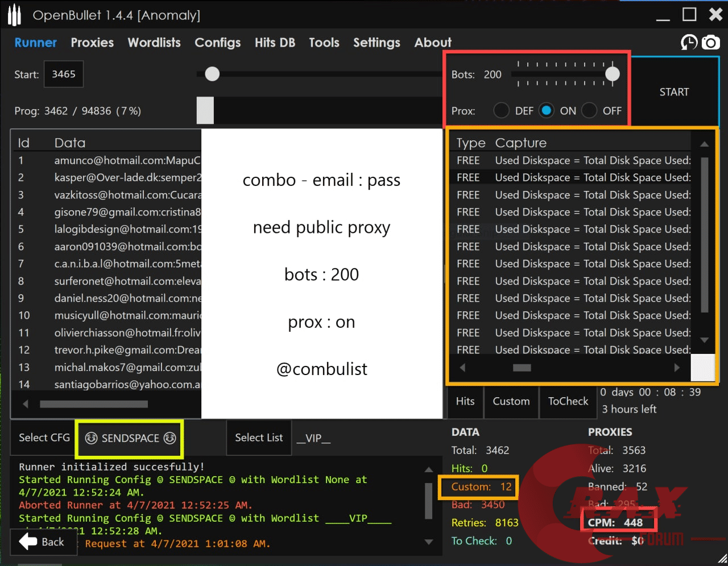Click the Select CFG button
The width and height of the screenshot is (728, 566).
click(x=44, y=438)
